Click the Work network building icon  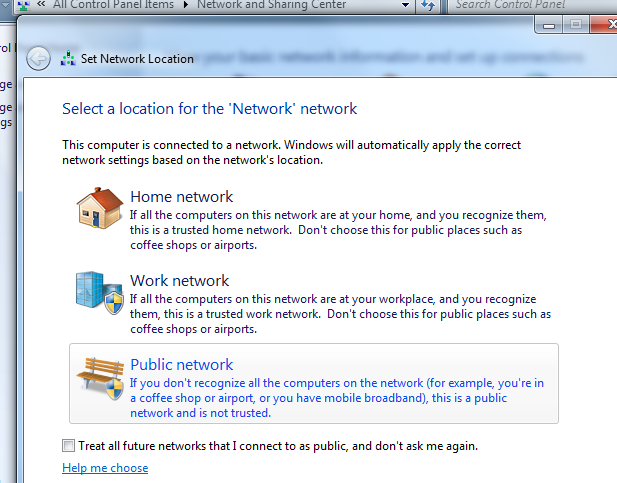coord(99,291)
